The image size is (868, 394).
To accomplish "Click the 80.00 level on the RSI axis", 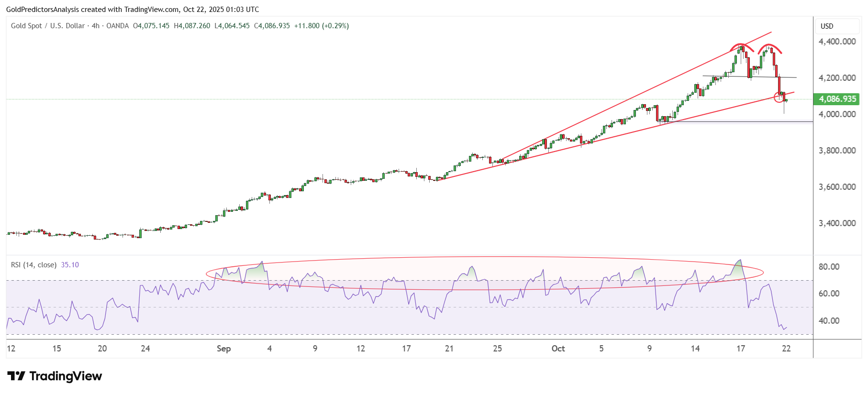I will tap(829, 267).
